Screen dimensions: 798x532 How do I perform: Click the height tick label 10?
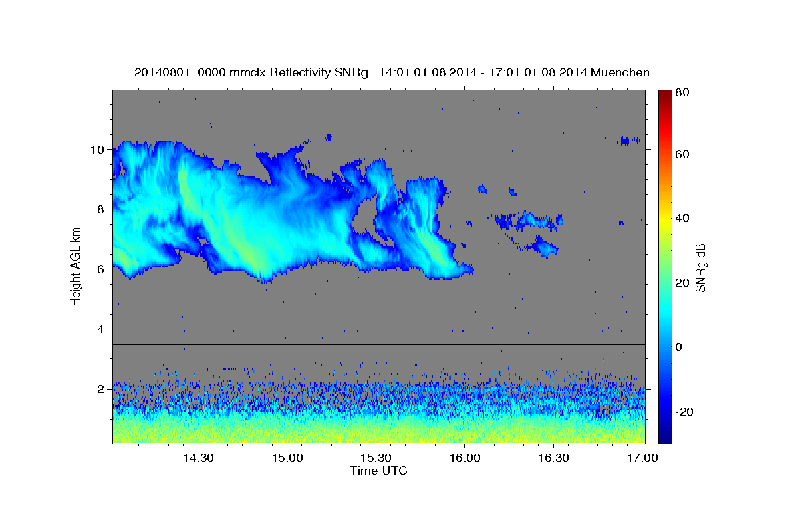pyautogui.click(x=97, y=150)
